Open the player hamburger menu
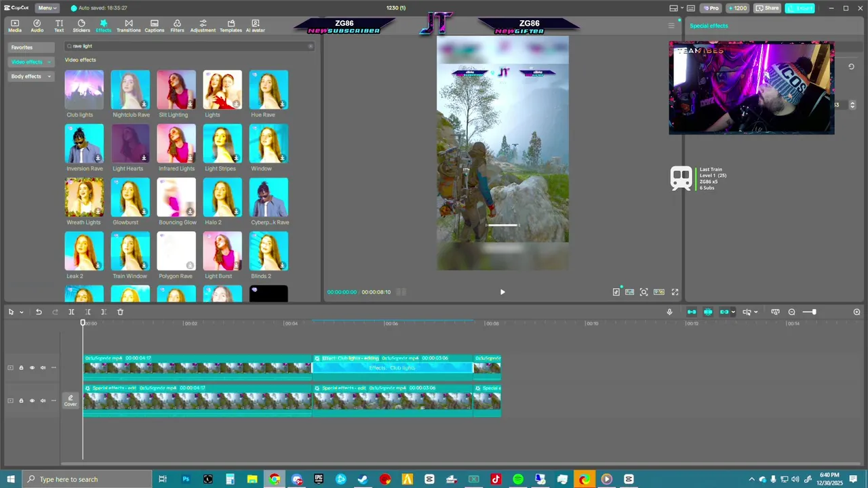The width and height of the screenshot is (868, 488). (x=671, y=26)
